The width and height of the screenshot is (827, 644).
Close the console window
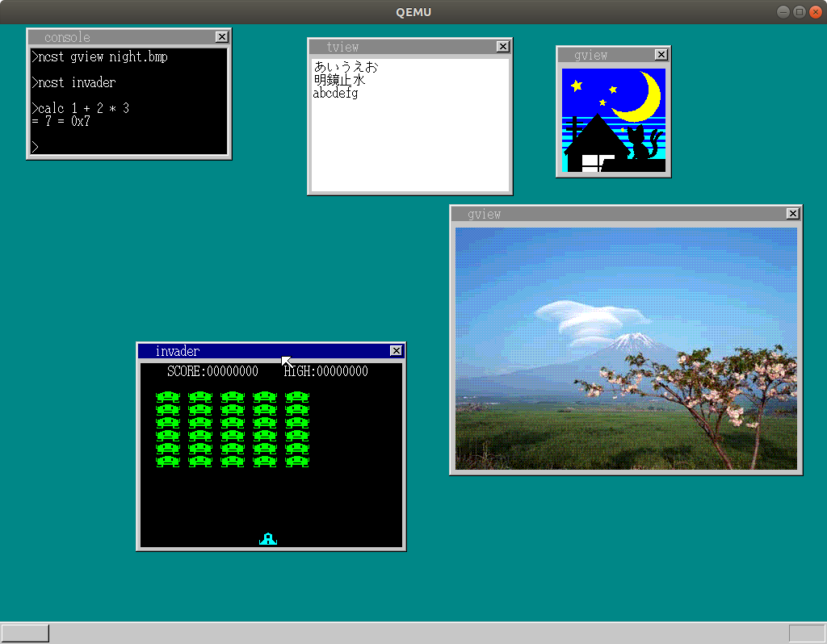pos(221,37)
